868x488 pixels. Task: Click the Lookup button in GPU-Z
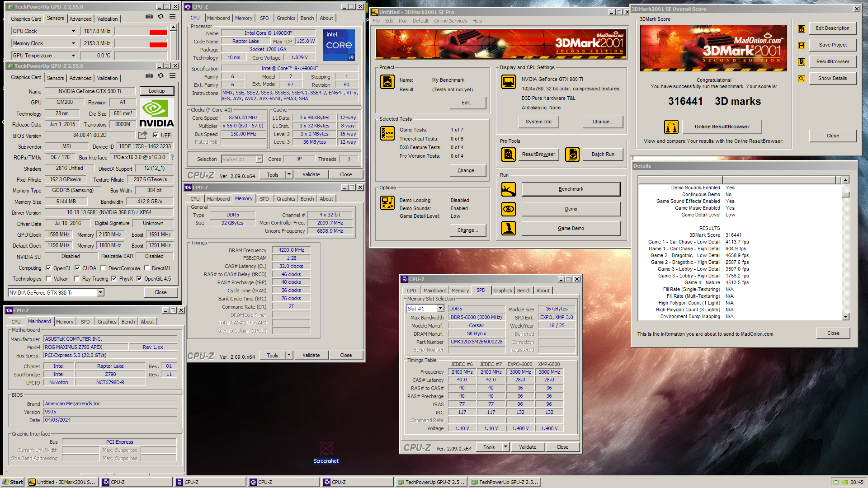point(156,91)
